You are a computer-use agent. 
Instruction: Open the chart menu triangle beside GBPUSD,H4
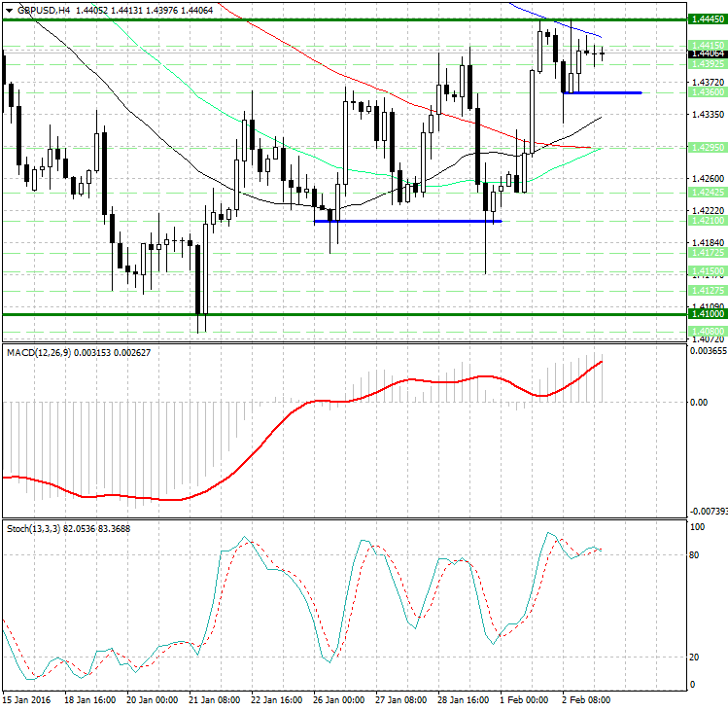(9, 11)
